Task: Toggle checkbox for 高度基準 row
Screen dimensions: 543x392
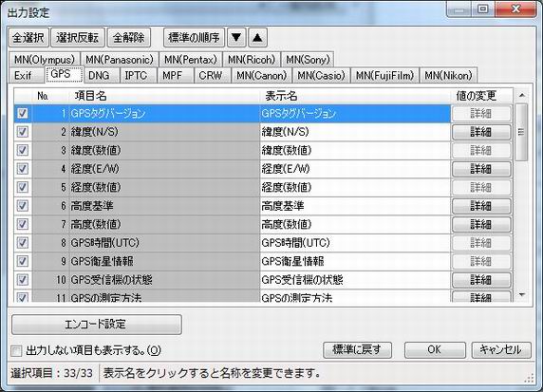Action: 23,206
